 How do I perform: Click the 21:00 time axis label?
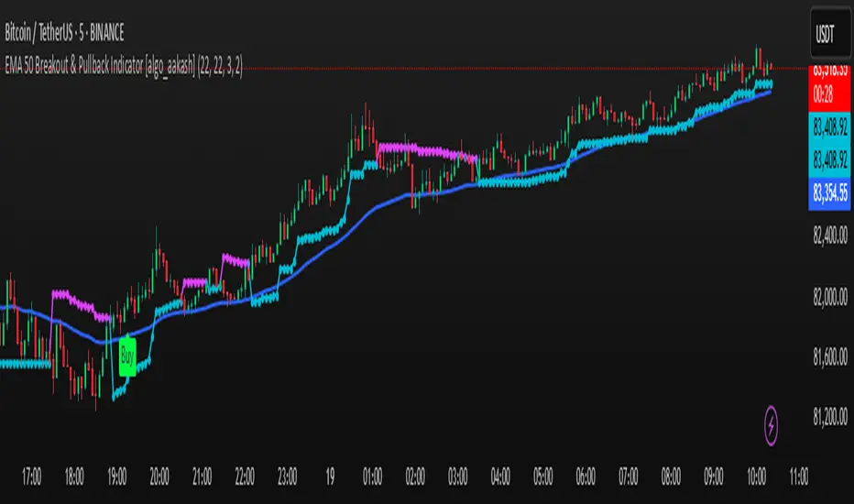[203, 477]
